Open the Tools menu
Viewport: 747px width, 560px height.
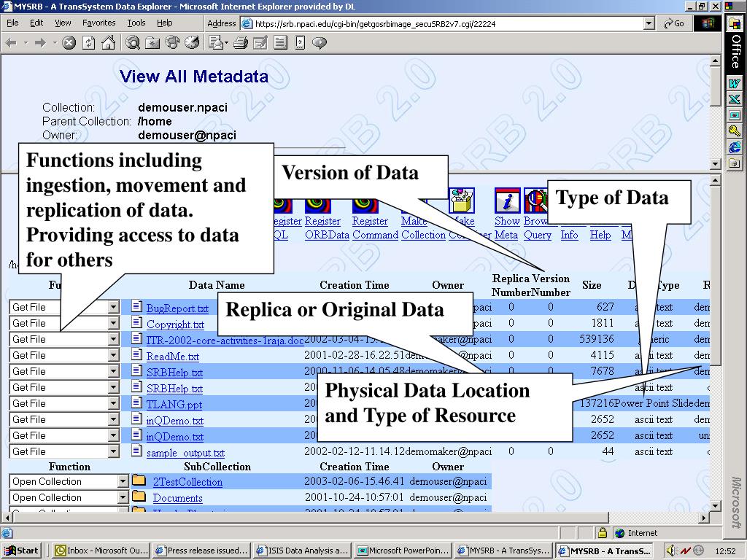(x=136, y=23)
